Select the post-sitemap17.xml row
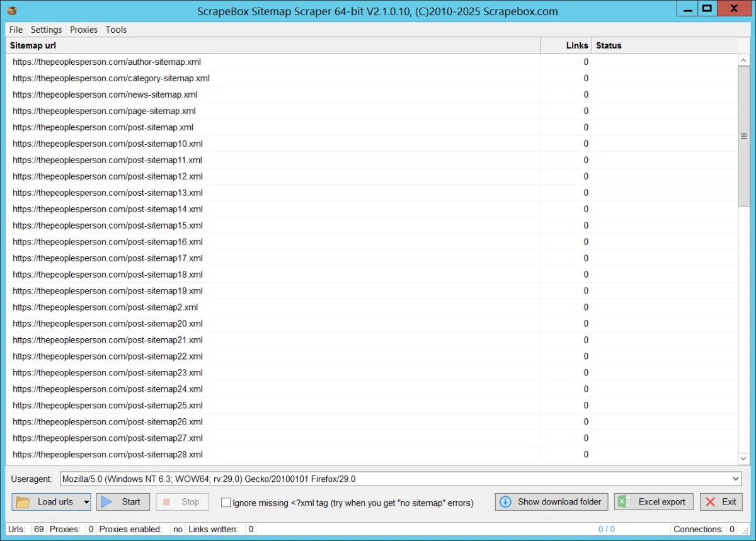This screenshot has width=756, height=541. [x=372, y=258]
